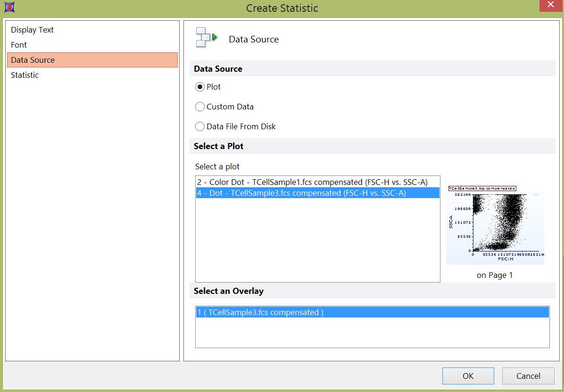
Task: Click the FCS Express icon in title bar
Action: pyautogui.click(x=8, y=8)
